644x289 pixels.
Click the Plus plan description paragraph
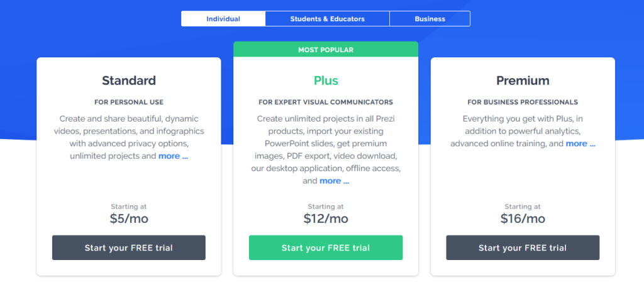[x=326, y=150]
